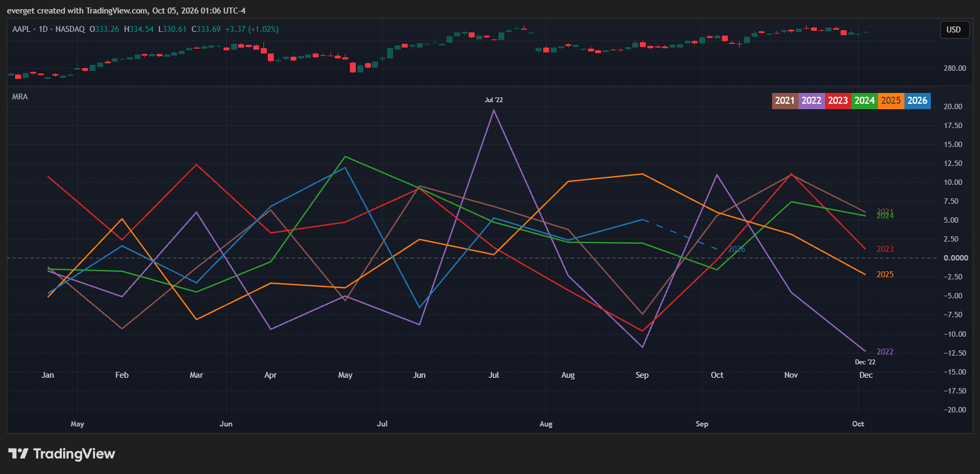Click the Apr month label

271,375
